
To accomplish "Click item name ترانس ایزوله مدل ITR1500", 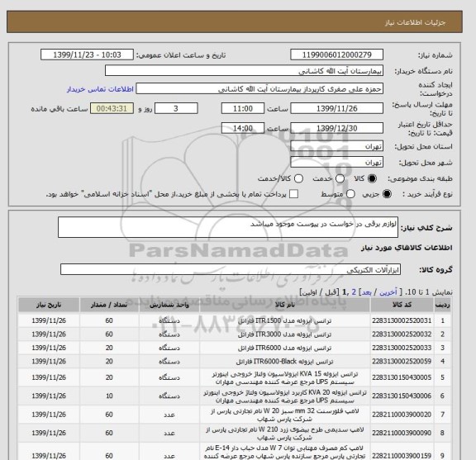I will click(285, 320).
